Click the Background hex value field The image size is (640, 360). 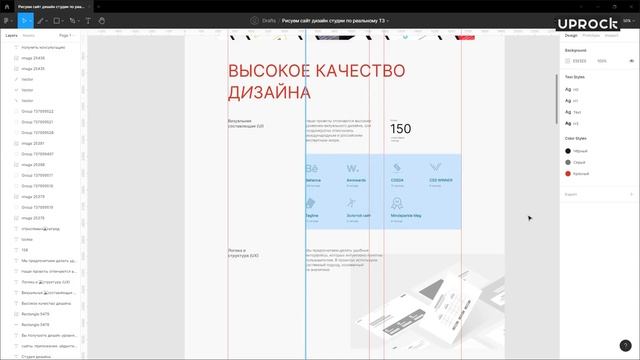[x=579, y=61]
